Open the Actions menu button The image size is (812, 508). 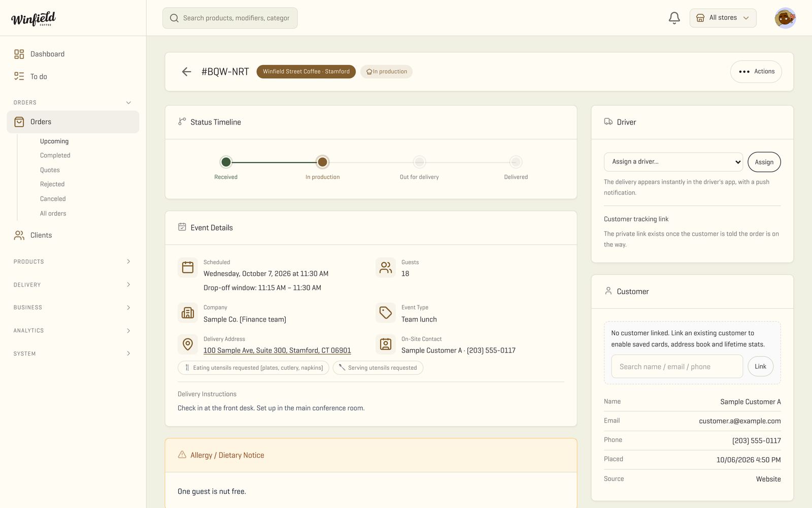coord(756,72)
